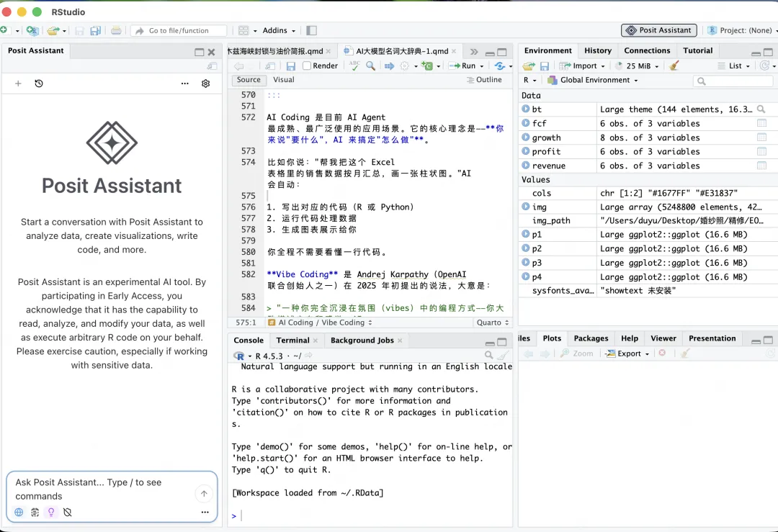Click the print icon in main toolbar
This screenshot has width=778, height=532.
[116, 31]
